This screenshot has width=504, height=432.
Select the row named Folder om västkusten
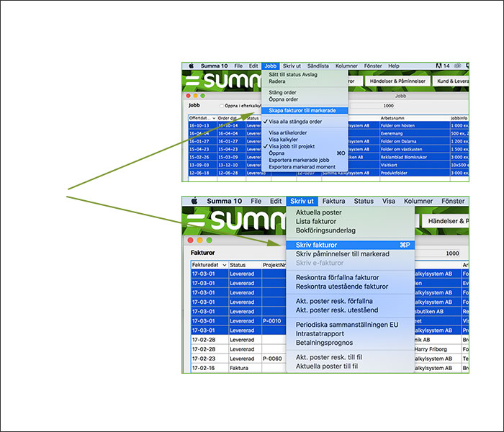[x=328, y=149]
